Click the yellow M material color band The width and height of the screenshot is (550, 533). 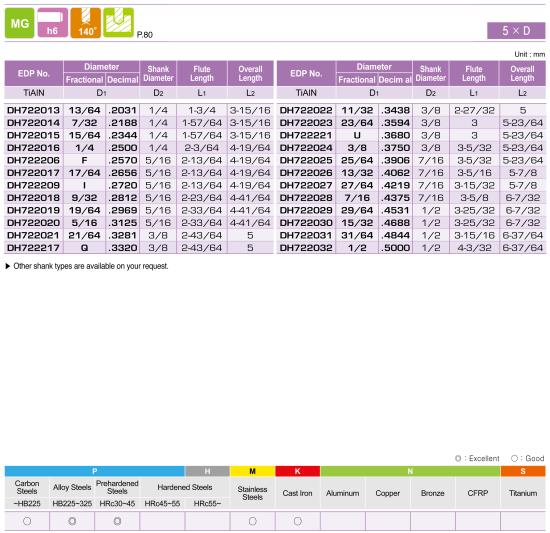click(x=253, y=471)
